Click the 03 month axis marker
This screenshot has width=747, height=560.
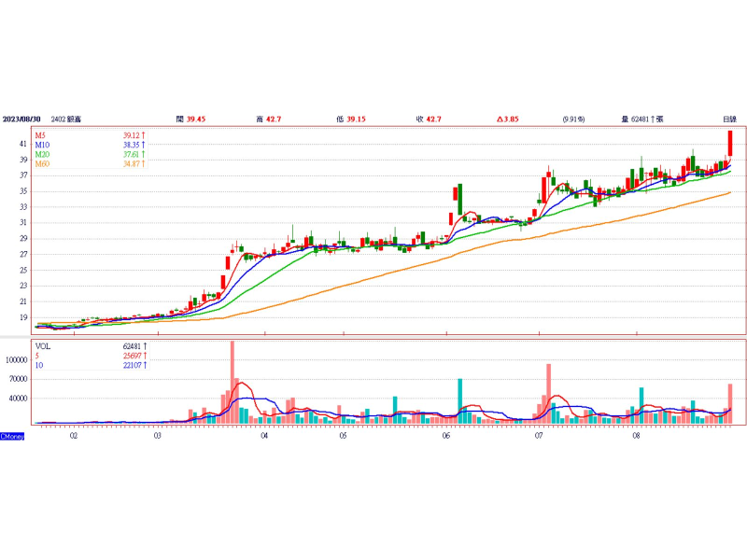158,436
